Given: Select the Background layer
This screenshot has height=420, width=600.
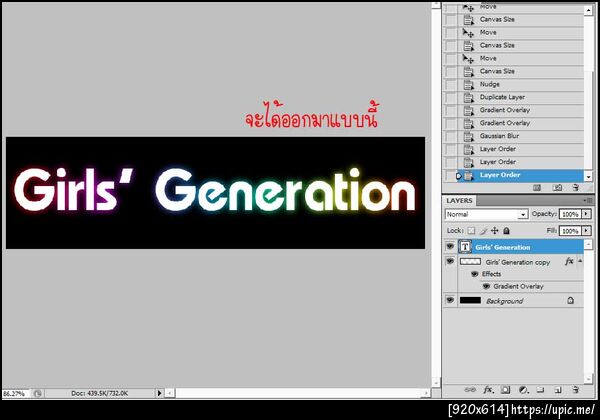Looking at the screenshot, I should click(x=520, y=301).
